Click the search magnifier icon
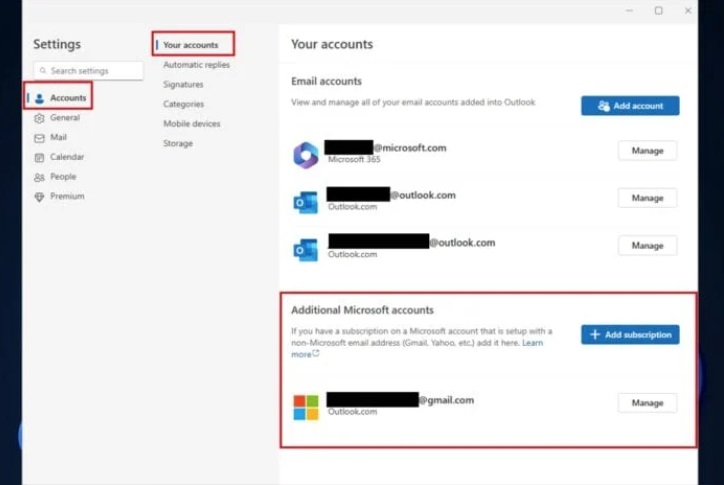 tap(43, 71)
